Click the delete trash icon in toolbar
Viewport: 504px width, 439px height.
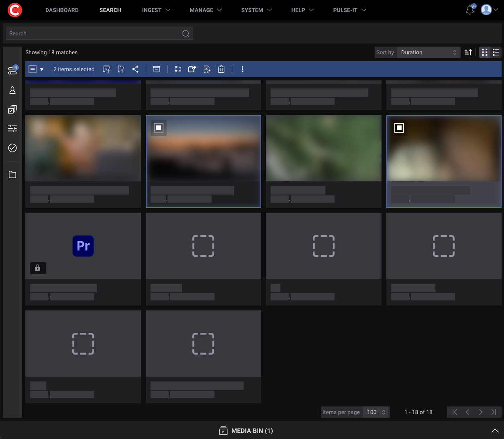[221, 69]
